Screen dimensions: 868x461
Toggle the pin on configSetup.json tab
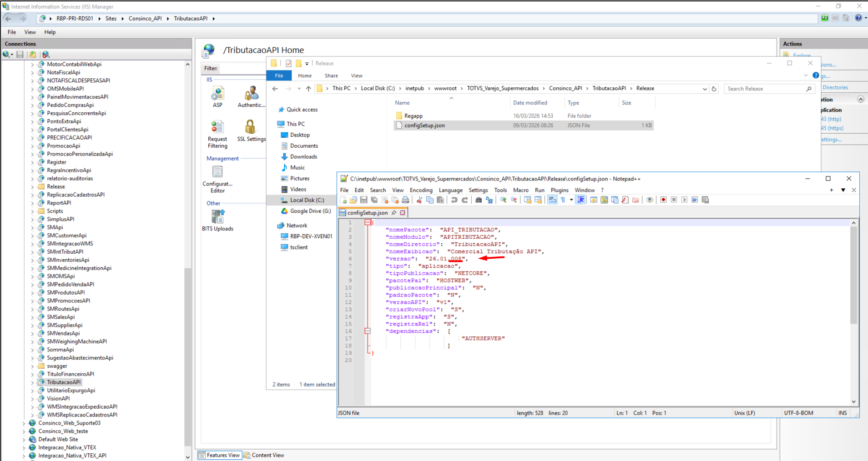(394, 213)
